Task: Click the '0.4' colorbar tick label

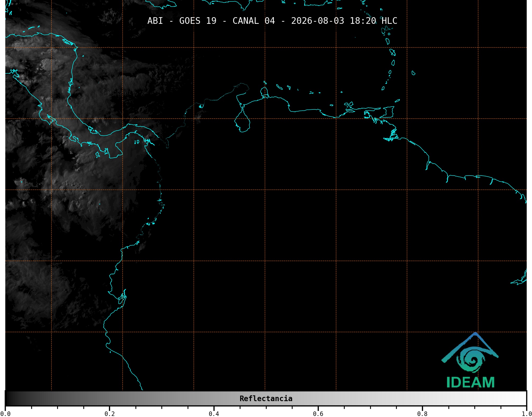Action: 214,414
